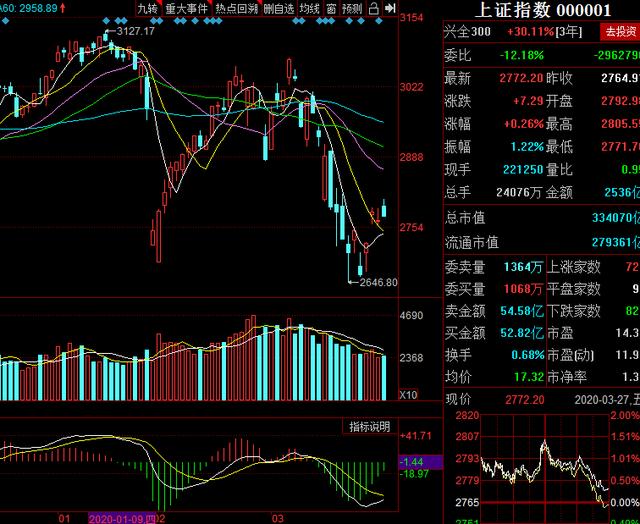
Task: Click the 委比 value -12.18%
Action: (522, 55)
